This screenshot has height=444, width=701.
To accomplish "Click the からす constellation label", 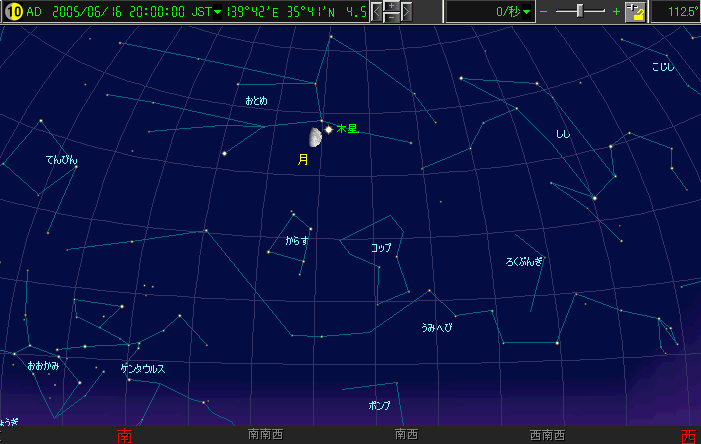I will (x=297, y=241).
